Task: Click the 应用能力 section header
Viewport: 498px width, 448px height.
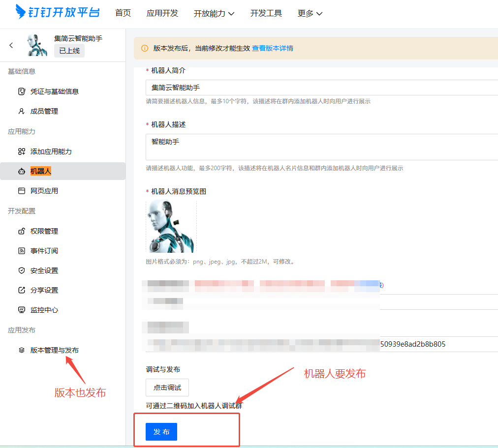Action: pyautogui.click(x=22, y=132)
